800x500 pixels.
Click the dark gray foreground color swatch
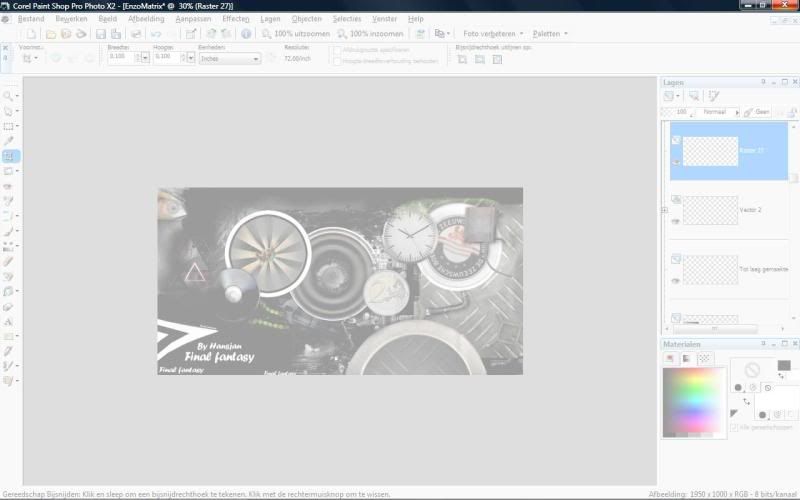784,365
